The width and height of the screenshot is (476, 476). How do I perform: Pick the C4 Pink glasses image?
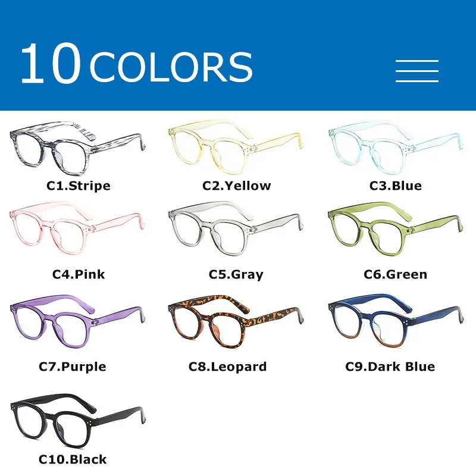point(77,228)
